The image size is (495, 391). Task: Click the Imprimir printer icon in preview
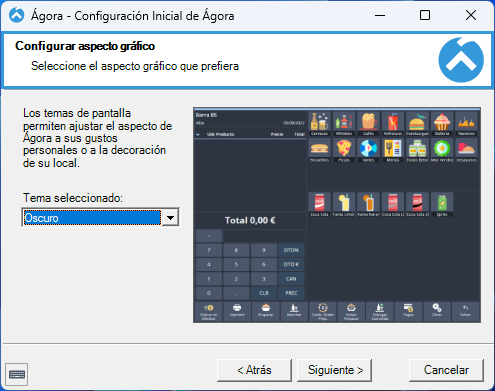(x=237, y=311)
